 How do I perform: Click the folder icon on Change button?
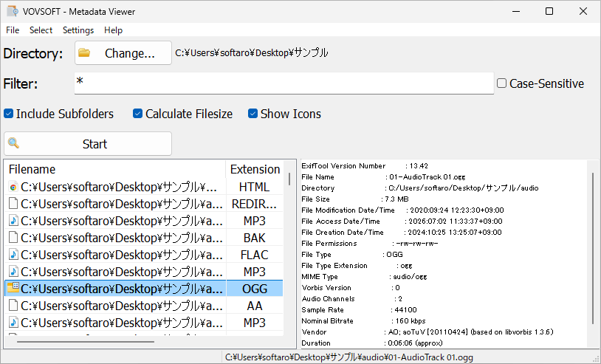(x=84, y=53)
